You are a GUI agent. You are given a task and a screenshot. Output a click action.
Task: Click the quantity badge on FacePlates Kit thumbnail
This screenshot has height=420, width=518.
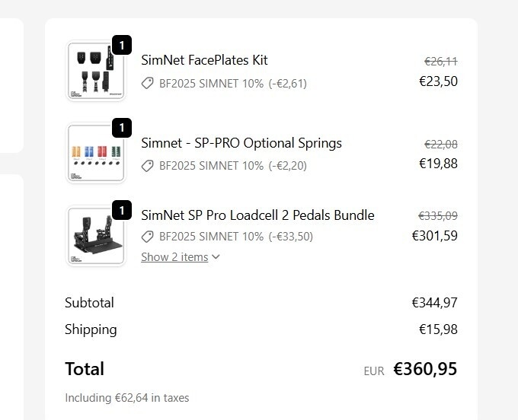(121, 46)
